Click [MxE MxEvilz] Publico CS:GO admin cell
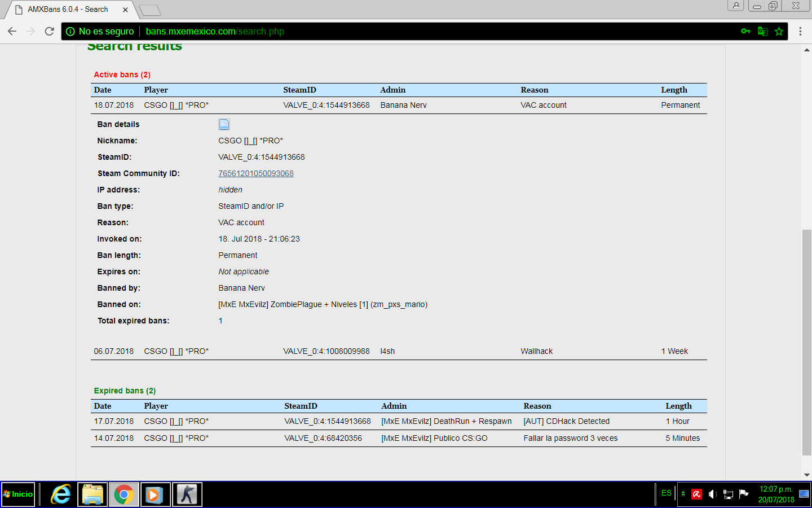The height and width of the screenshot is (508, 812). (x=434, y=438)
